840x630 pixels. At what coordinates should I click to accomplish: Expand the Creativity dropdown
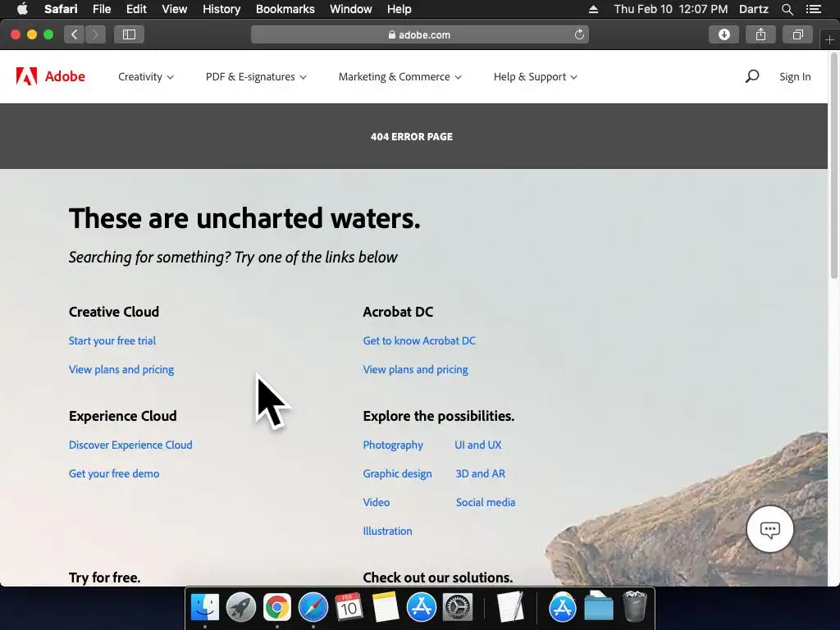click(146, 76)
